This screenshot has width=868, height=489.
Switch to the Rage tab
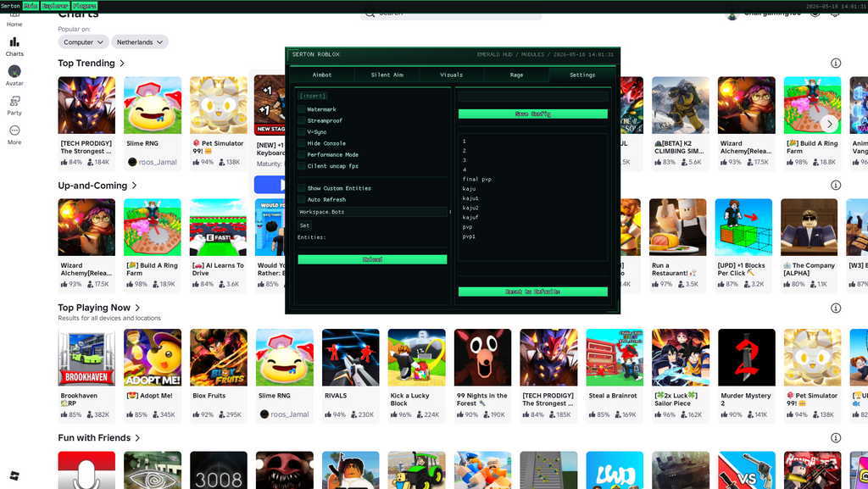[516, 75]
